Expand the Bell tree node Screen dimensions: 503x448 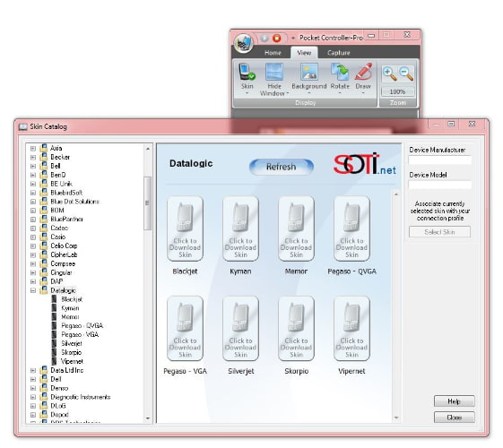tap(32, 166)
